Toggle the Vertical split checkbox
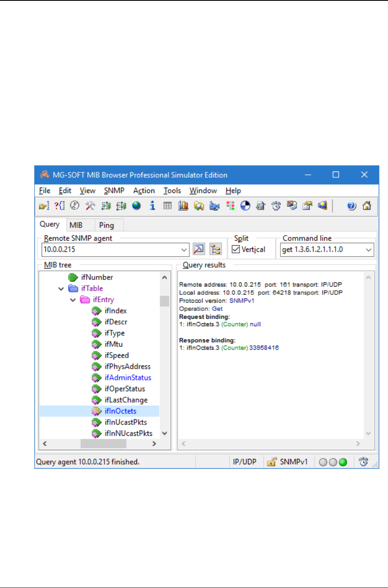 236,249
